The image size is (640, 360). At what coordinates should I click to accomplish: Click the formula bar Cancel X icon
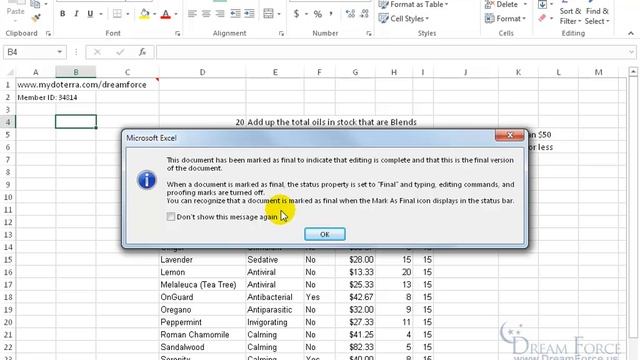click(97, 52)
